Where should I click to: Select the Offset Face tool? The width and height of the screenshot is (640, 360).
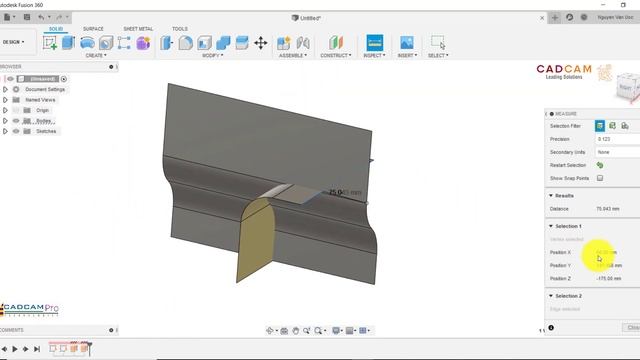242,43
